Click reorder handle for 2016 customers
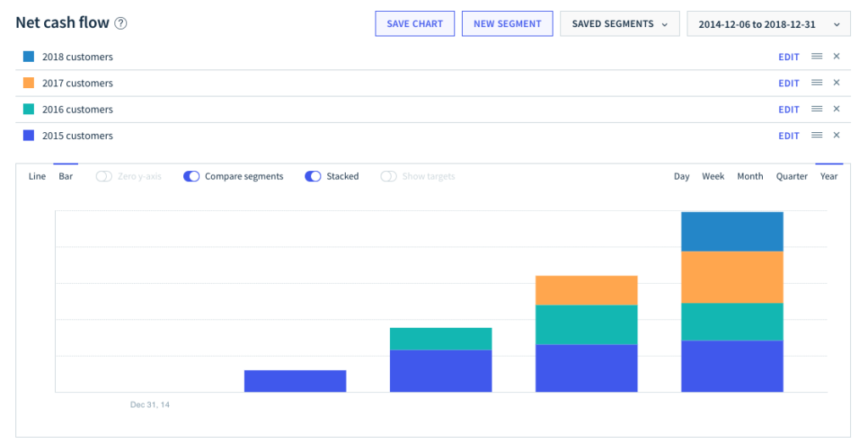Viewport: 868px width, 443px height. click(816, 109)
